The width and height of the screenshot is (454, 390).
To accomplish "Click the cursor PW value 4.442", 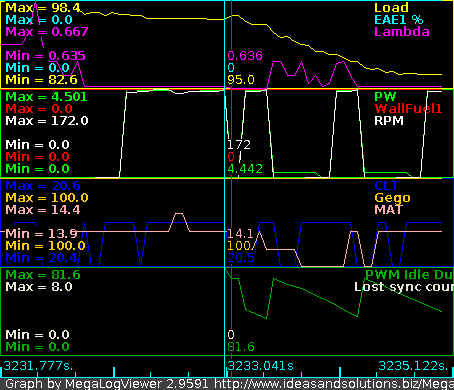I will coord(245,169).
